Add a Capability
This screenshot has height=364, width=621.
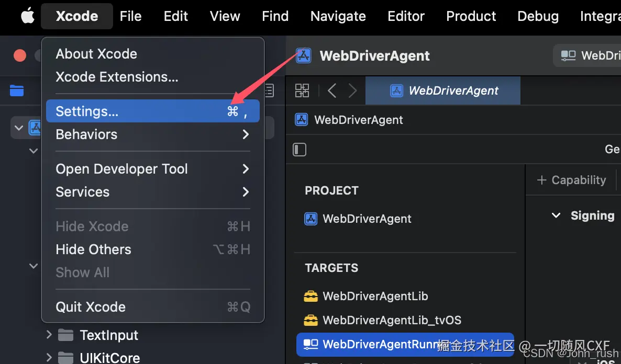click(x=571, y=180)
